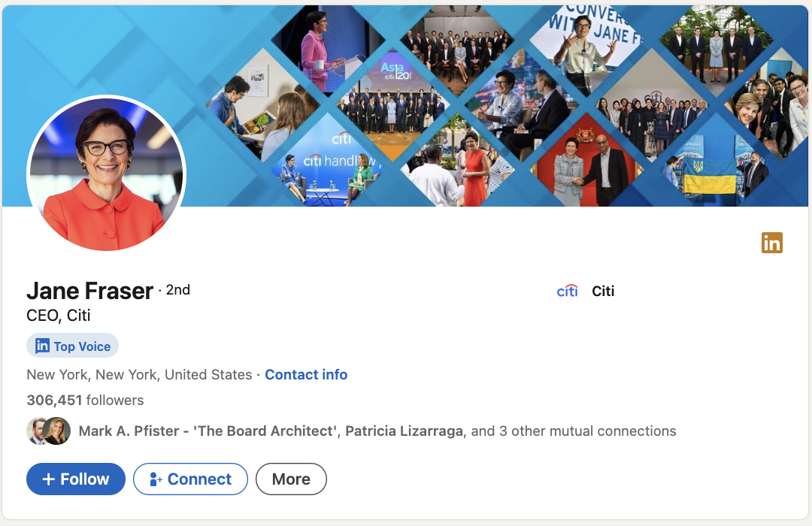The height and width of the screenshot is (526, 812).
Task: View Mark A. Pfister mutual connection
Action: pyautogui.click(x=208, y=431)
